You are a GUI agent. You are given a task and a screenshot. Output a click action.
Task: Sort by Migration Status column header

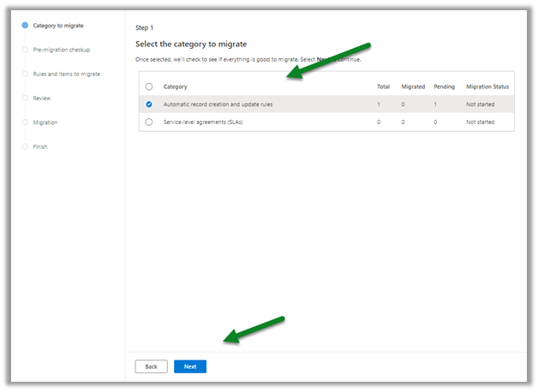point(487,86)
